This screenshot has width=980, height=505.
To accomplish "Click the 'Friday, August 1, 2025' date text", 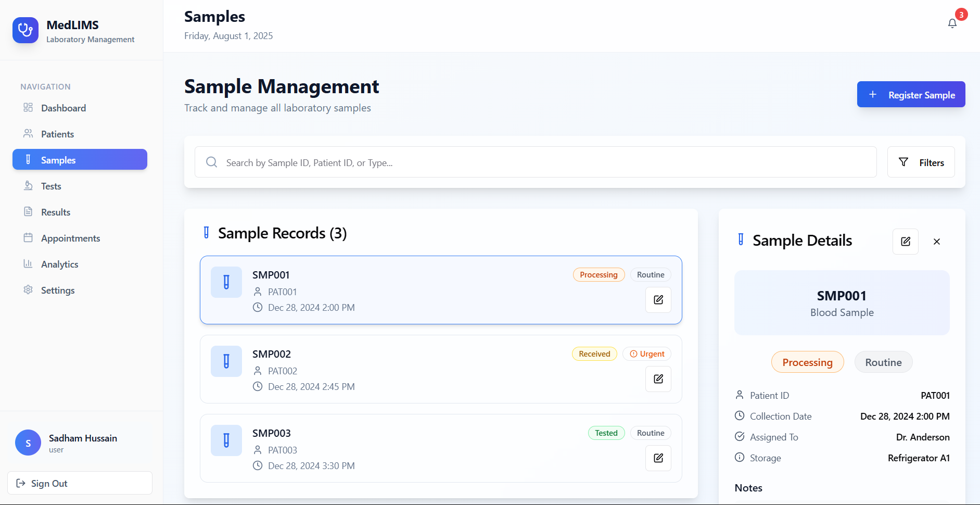I will pos(228,36).
